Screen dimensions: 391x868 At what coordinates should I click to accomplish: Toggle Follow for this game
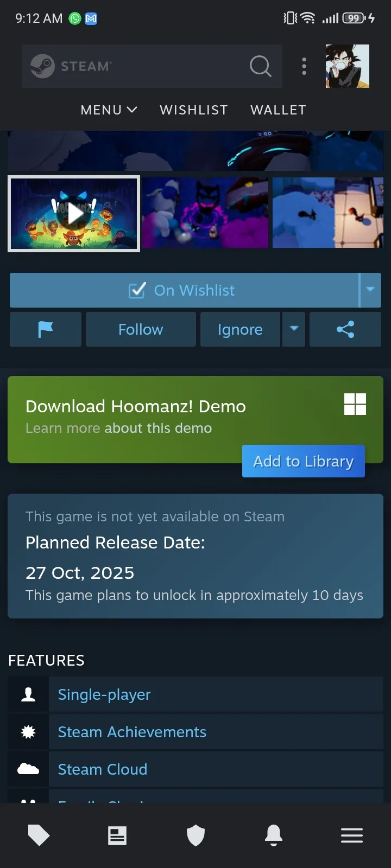point(141,329)
